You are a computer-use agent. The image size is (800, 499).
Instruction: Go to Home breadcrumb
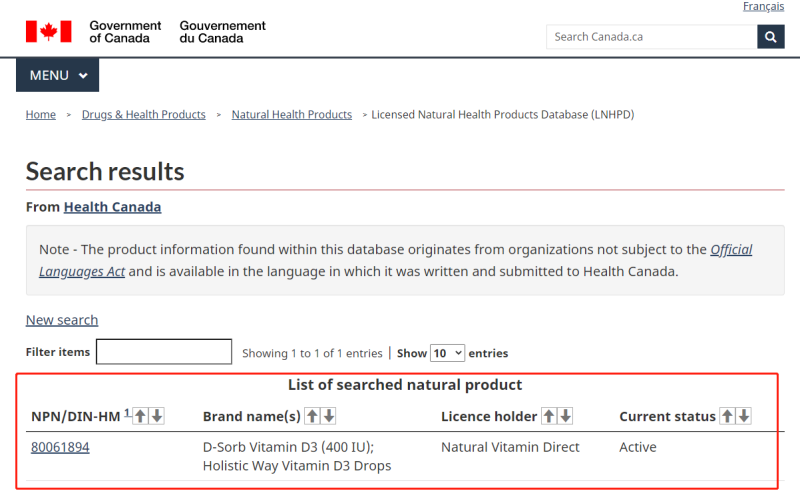[x=41, y=115]
